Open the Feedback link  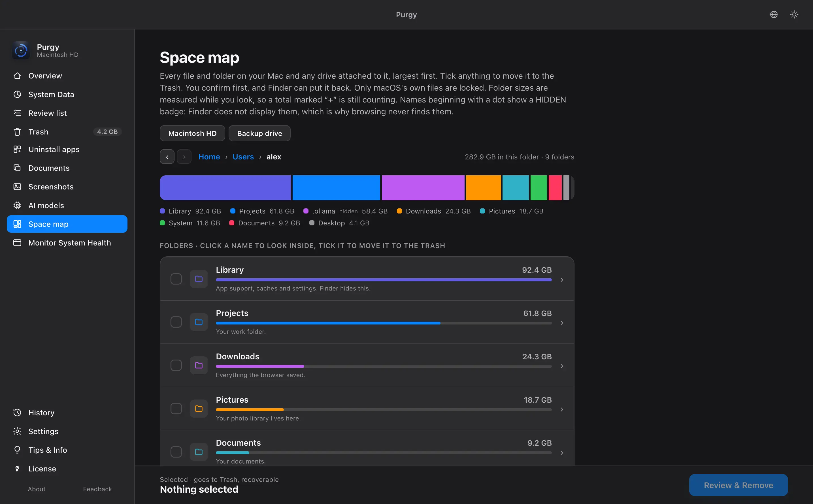(x=97, y=489)
